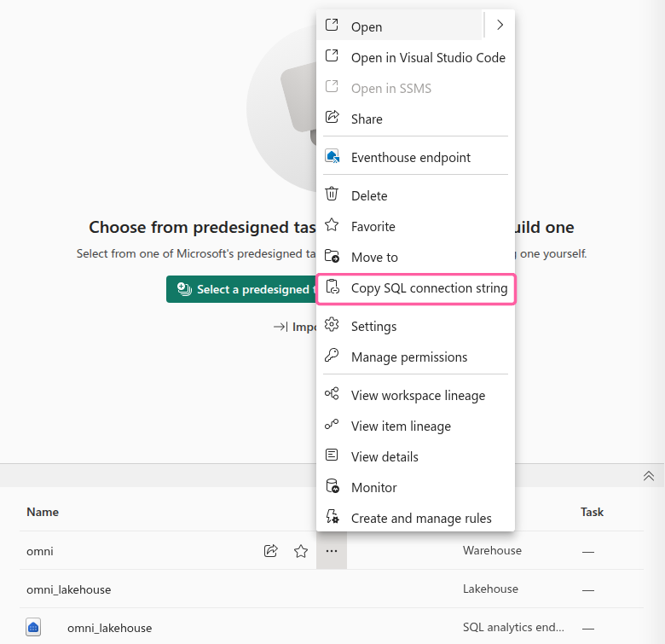
Task: Click the Lakehouse type cell
Action: 490,589
